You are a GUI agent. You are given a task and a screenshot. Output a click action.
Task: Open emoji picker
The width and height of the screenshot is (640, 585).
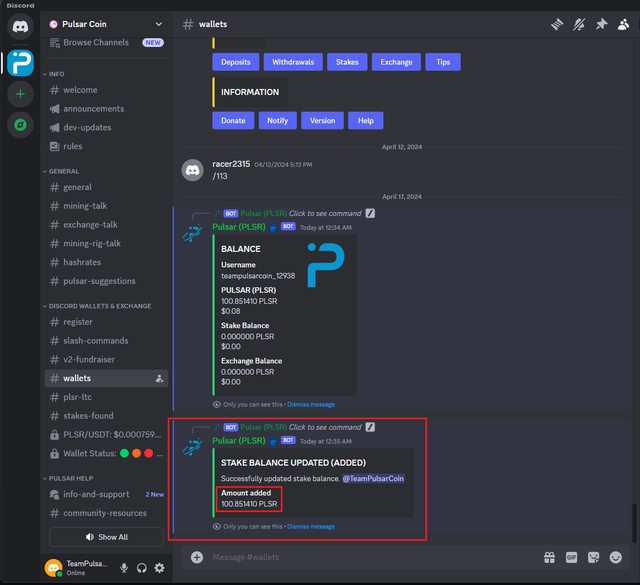(x=616, y=557)
